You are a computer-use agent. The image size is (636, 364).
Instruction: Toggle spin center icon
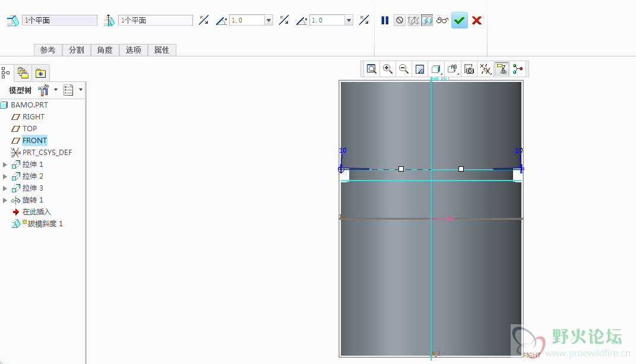tap(518, 69)
